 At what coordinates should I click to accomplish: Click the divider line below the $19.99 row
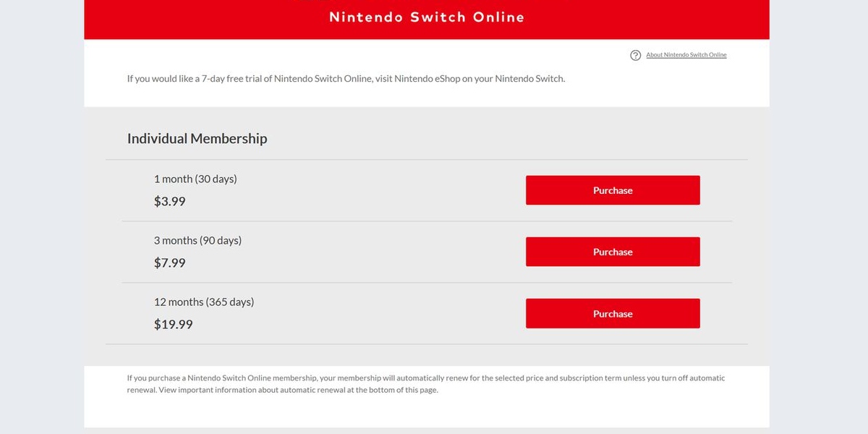426,344
